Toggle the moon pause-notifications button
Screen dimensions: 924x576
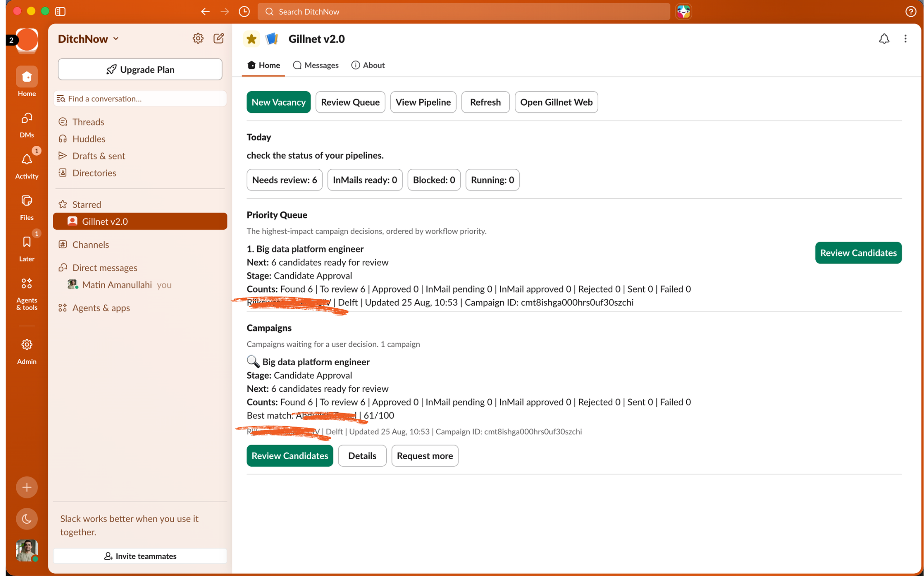click(x=27, y=519)
